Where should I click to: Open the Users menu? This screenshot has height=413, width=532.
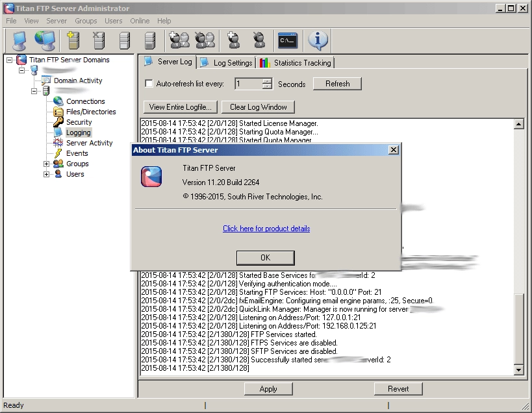113,21
